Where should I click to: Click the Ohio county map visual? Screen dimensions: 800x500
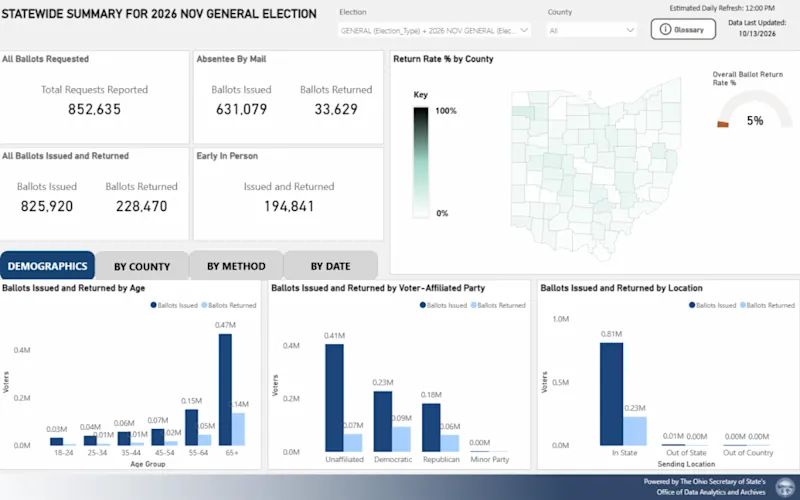(596, 169)
